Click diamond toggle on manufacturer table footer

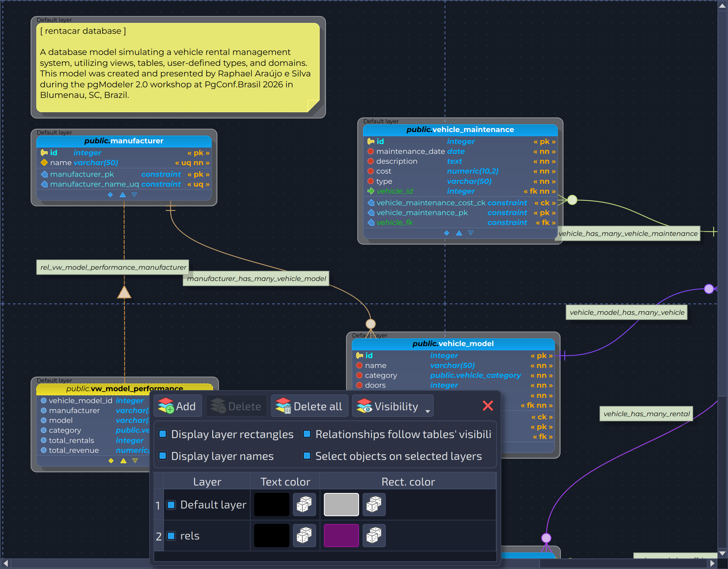pyautogui.click(x=110, y=195)
